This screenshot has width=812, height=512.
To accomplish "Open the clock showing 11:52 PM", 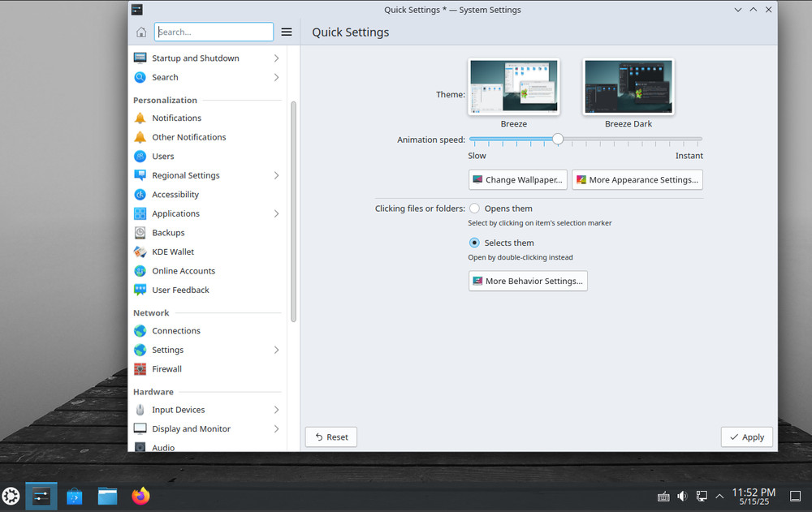I will pyautogui.click(x=754, y=496).
